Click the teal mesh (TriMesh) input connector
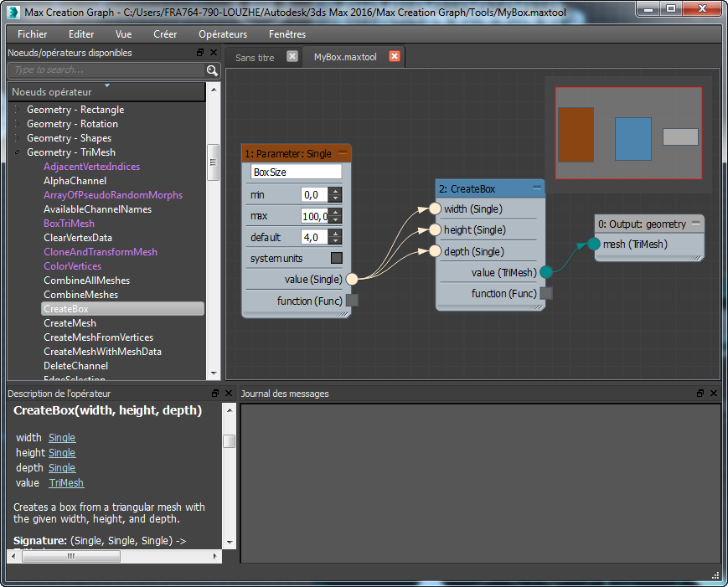 click(594, 244)
